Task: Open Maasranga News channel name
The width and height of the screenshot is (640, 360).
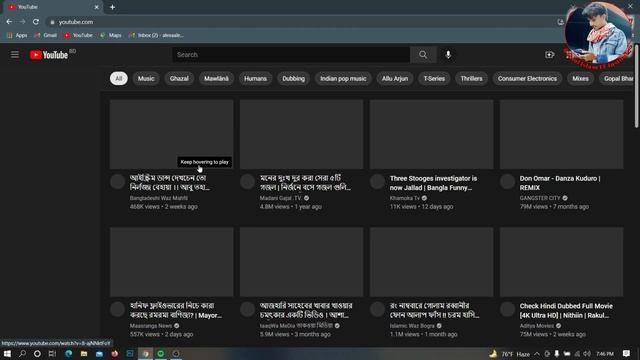Action: click(x=151, y=326)
